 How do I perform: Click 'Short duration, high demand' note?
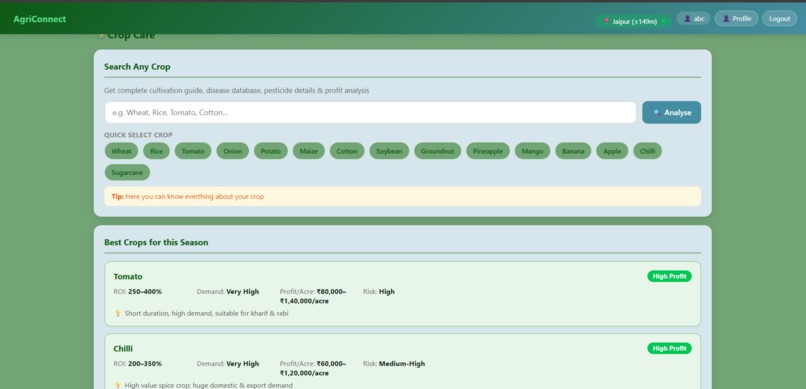(x=206, y=313)
